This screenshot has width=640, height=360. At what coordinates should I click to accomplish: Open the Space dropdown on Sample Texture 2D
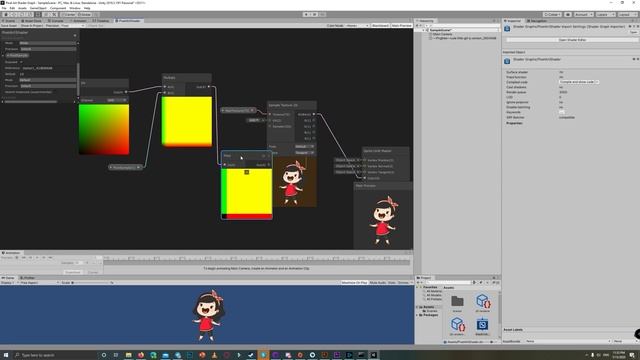[x=304, y=153]
